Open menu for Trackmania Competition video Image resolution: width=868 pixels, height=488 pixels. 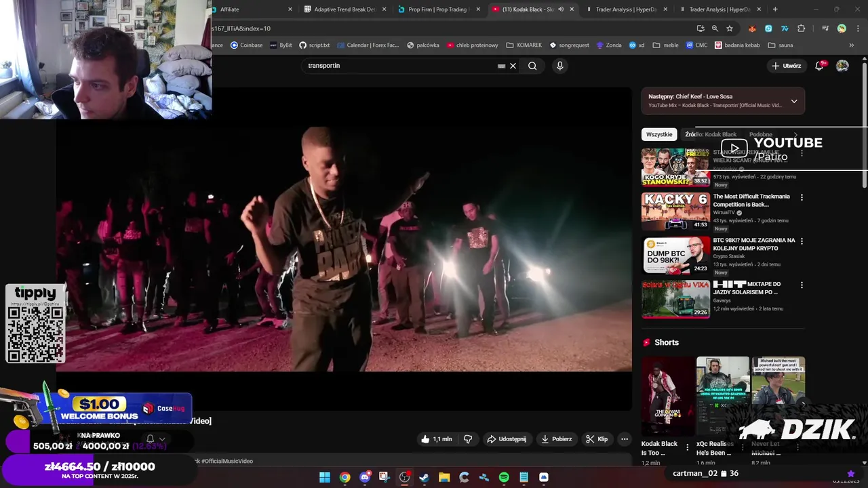[802, 197]
